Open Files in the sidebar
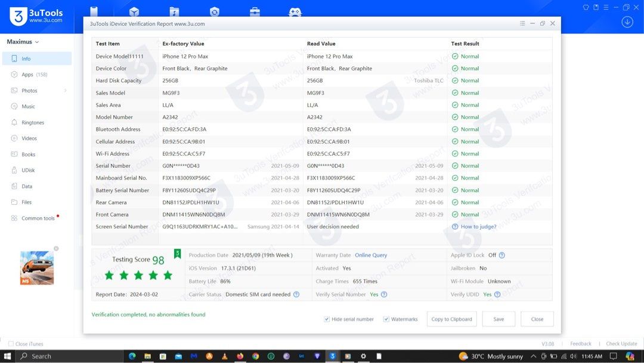Image resolution: width=644 pixels, height=363 pixels. [x=37, y=202]
